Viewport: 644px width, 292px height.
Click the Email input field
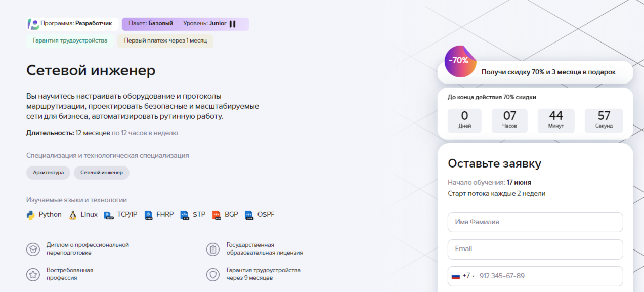click(535, 249)
